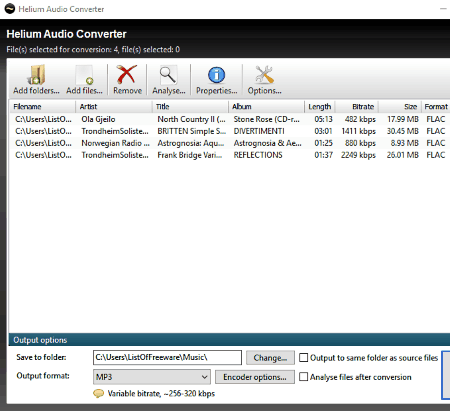The width and height of the screenshot is (450, 411).
Task: Enable Output to same folder as source files
Action: (x=303, y=358)
